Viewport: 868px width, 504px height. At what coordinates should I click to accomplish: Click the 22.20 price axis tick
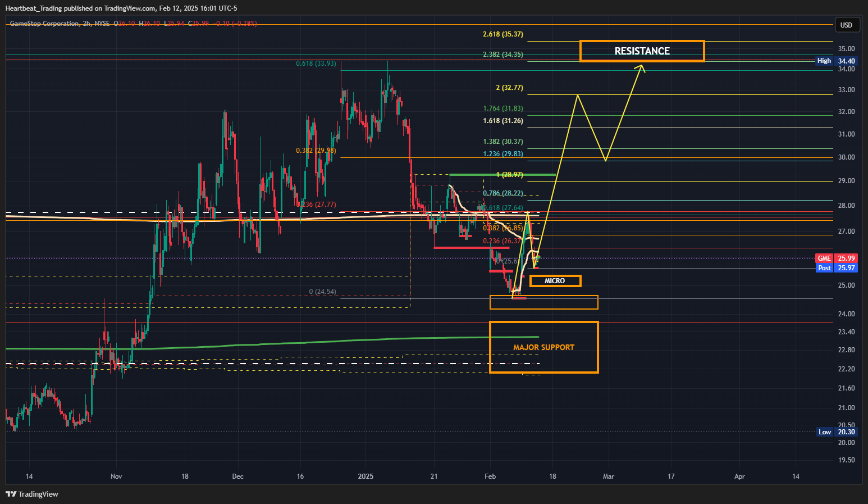846,369
